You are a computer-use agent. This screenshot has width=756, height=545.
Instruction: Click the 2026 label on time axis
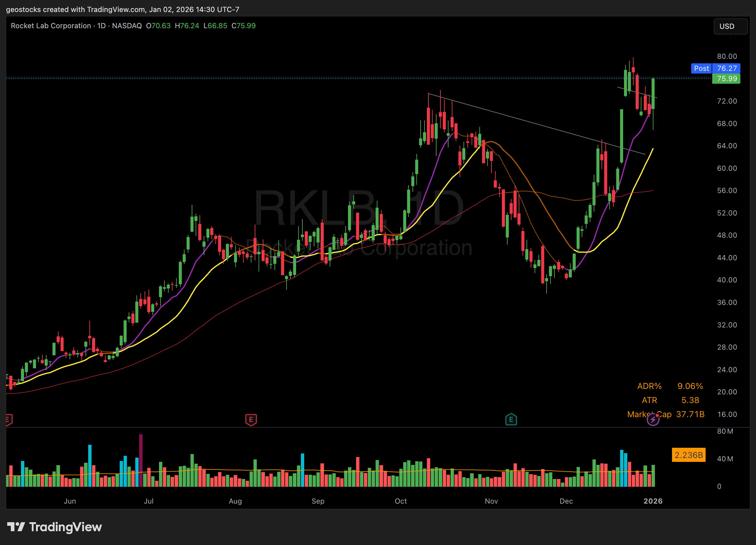point(653,501)
